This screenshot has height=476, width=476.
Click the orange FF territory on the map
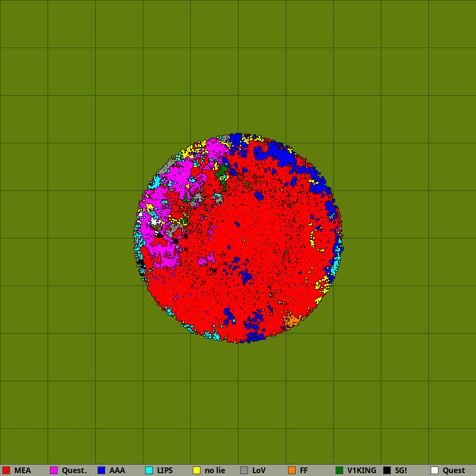(291, 320)
